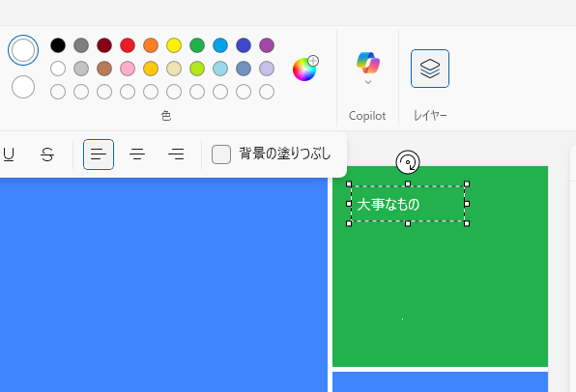Pick the gold color swatch
This screenshot has width=576, height=392.
pyautogui.click(x=151, y=69)
